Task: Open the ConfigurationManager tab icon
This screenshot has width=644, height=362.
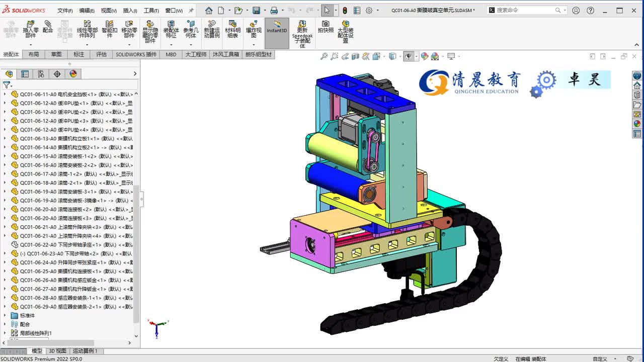Action: pos(41,74)
